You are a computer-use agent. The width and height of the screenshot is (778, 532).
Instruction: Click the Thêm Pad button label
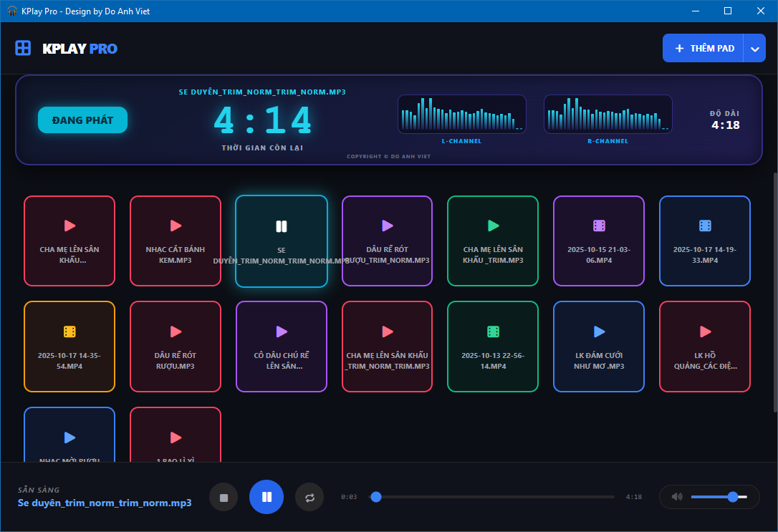click(x=712, y=48)
